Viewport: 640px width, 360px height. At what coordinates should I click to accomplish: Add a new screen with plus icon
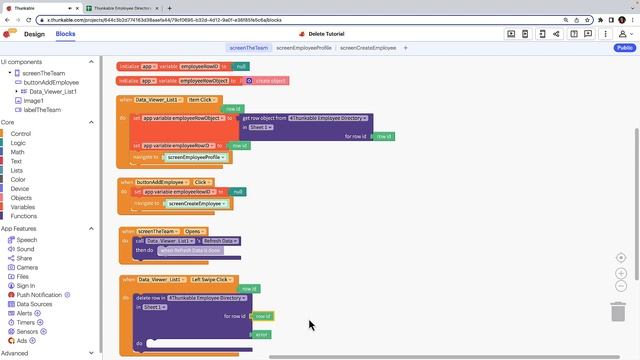pos(405,48)
